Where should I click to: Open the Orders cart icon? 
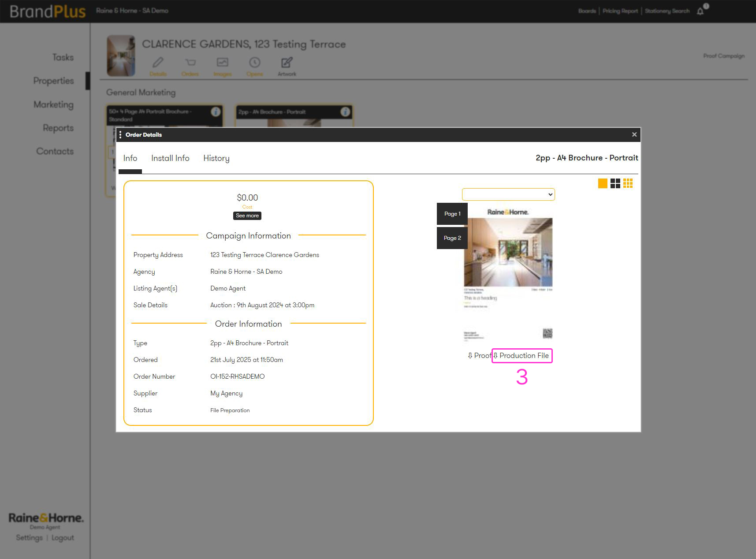click(190, 63)
